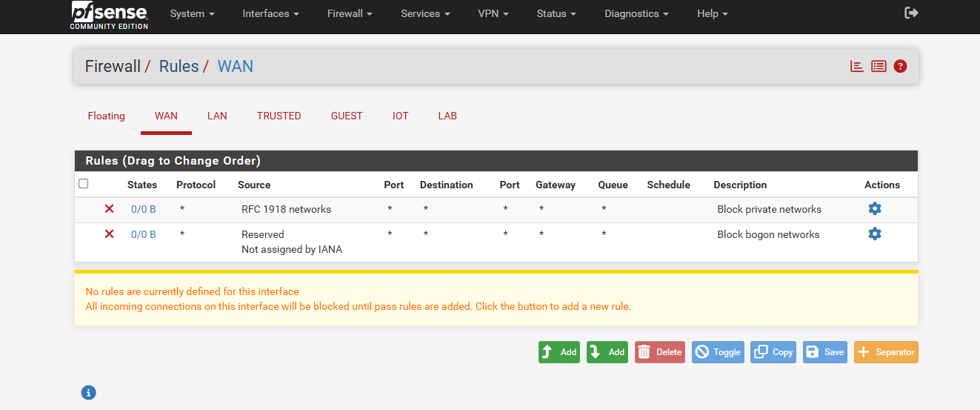Click the Copy button
The image size is (980, 410).
coord(773,352)
